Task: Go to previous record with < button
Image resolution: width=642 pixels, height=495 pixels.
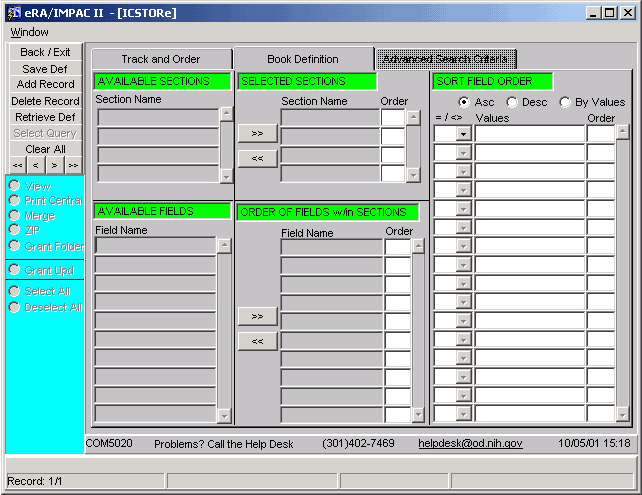Action: click(x=36, y=165)
